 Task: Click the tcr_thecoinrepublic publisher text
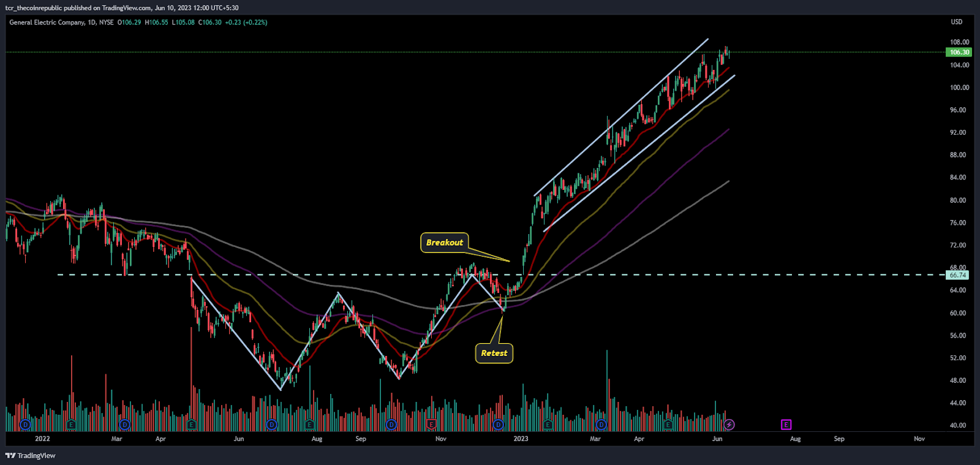[34, 8]
